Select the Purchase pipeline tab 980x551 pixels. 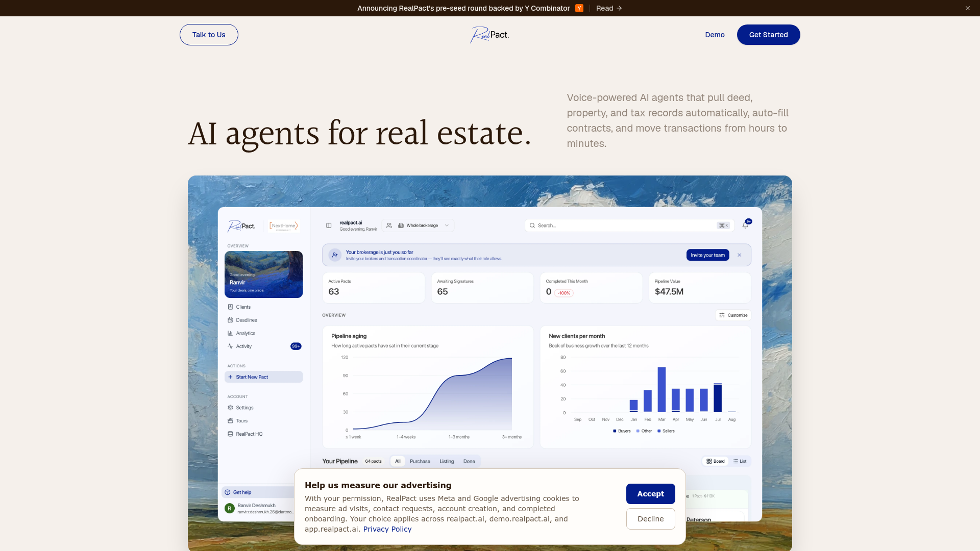pyautogui.click(x=420, y=461)
